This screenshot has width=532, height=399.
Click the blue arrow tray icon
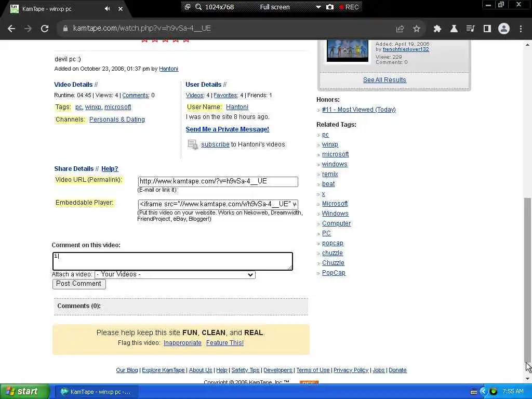pos(484,392)
